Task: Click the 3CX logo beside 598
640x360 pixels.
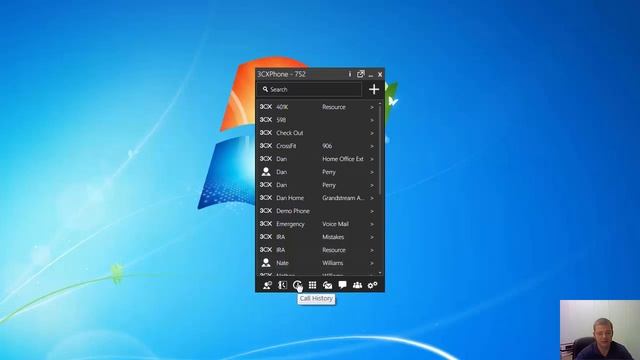Action: tap(266, 120)
